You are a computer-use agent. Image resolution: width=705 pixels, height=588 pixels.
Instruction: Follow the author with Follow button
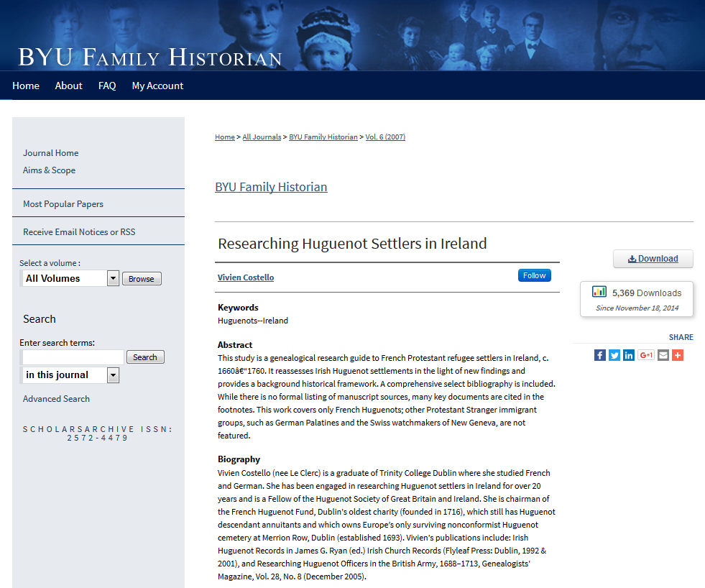(x=534, y=275)
